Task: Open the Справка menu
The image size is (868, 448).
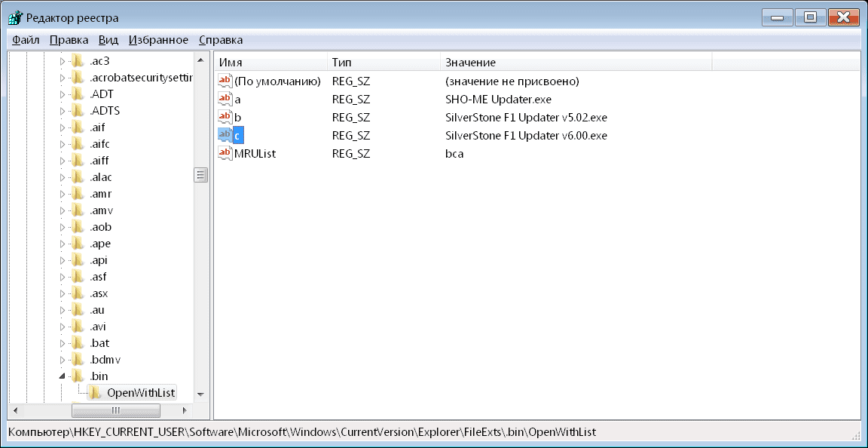Action: pos(221,40)
